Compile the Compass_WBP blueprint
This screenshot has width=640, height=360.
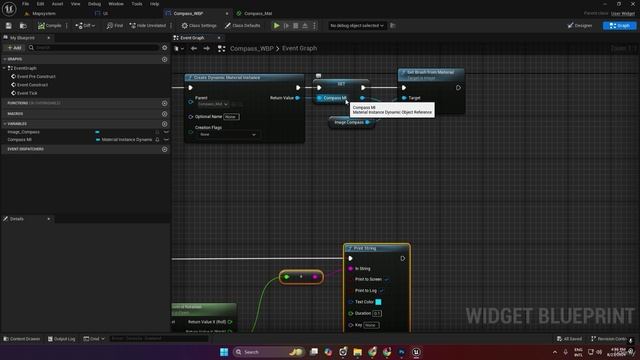[49, 26]
